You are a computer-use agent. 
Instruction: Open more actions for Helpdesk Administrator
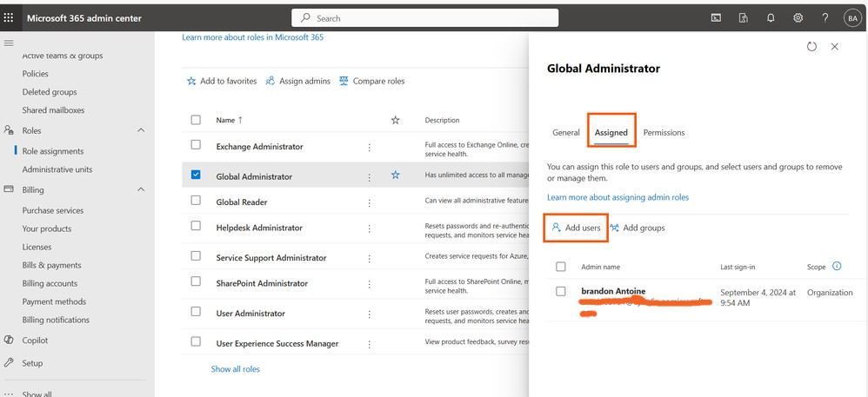370,228
